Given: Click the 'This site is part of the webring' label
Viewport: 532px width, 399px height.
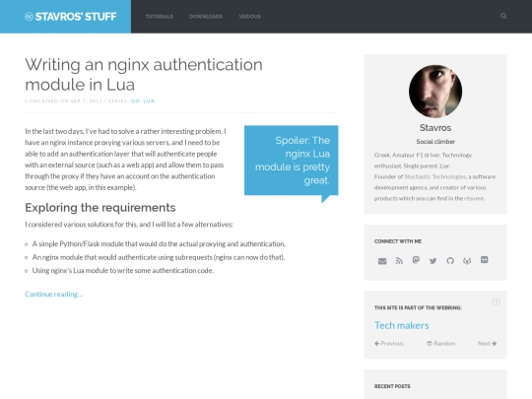Looking at the screenshot, I should tap(418, 307).
